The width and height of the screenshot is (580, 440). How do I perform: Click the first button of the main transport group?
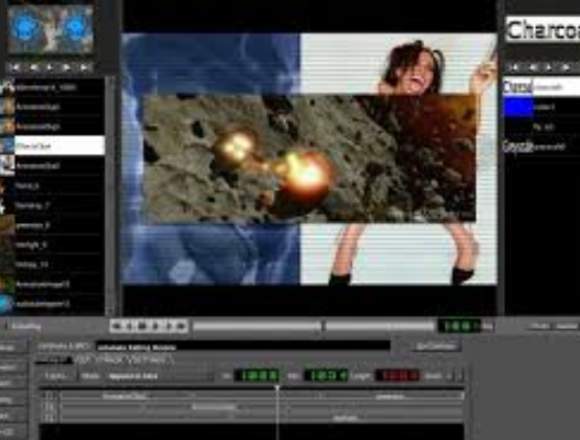coord(116,326)
